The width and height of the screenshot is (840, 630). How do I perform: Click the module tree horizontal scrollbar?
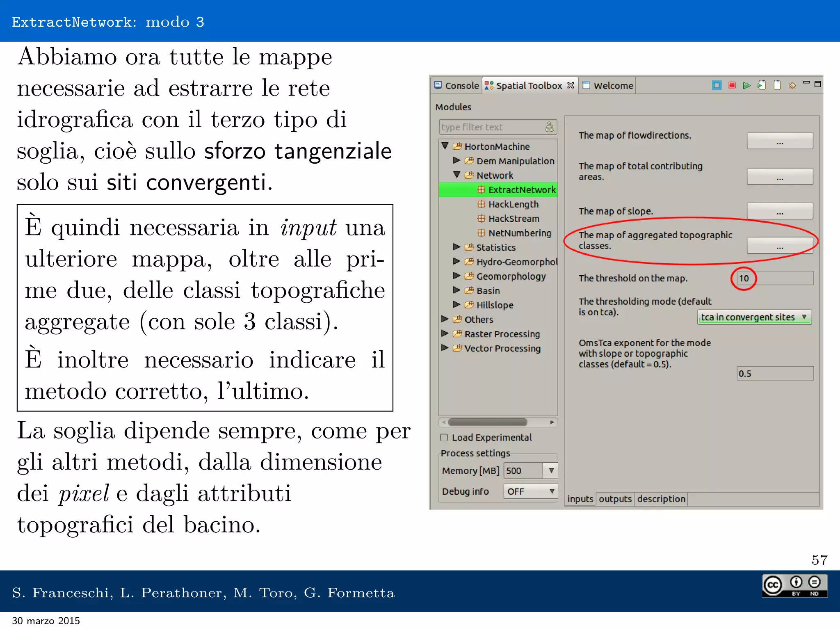488,422
